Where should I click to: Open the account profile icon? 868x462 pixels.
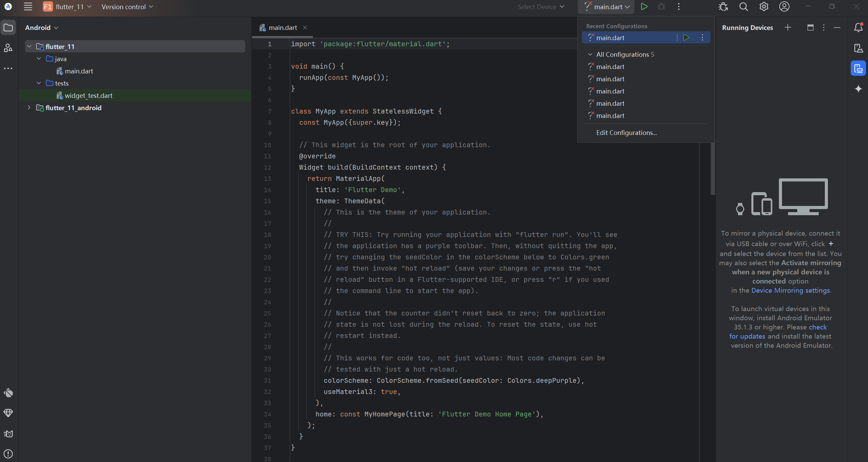[x=784, y=6]
